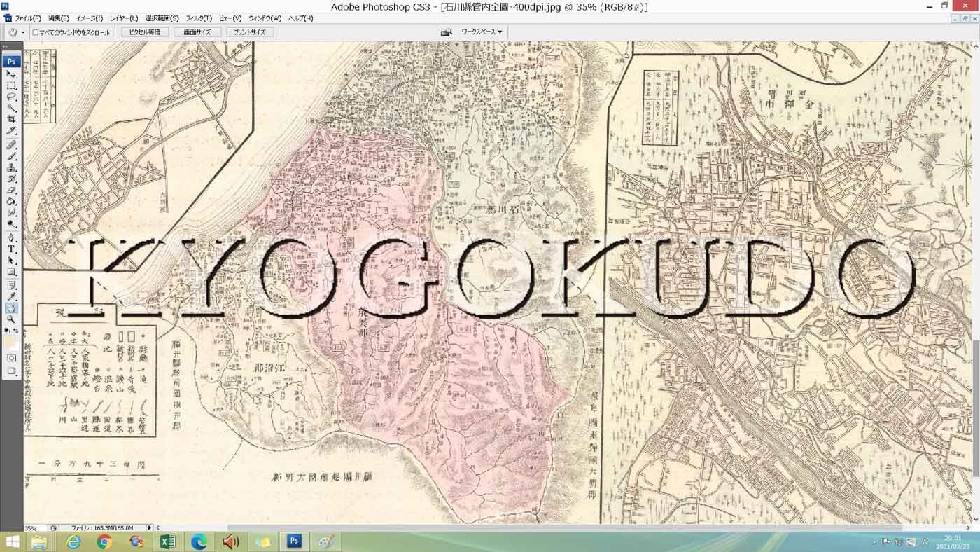This screenshot has width=980, height=552.
Task: Select the Type tool
Action: click(x=11, y=249)
